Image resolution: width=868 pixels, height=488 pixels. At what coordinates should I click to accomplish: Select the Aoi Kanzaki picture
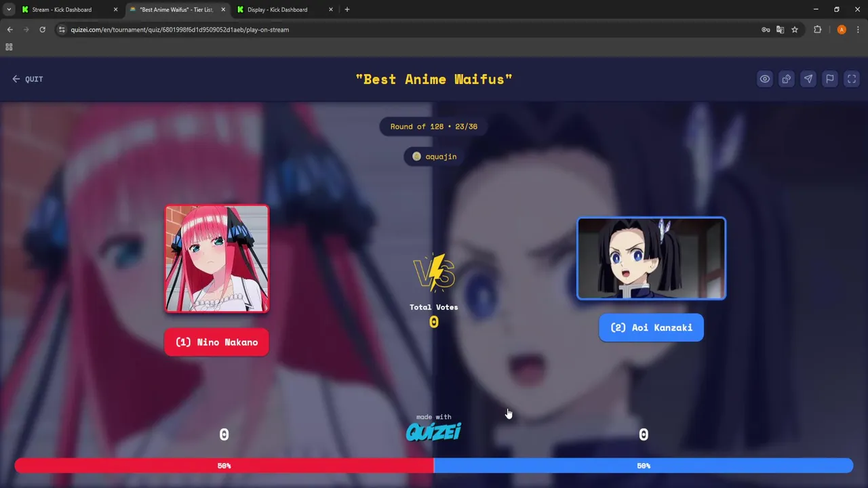coord(651,258)
